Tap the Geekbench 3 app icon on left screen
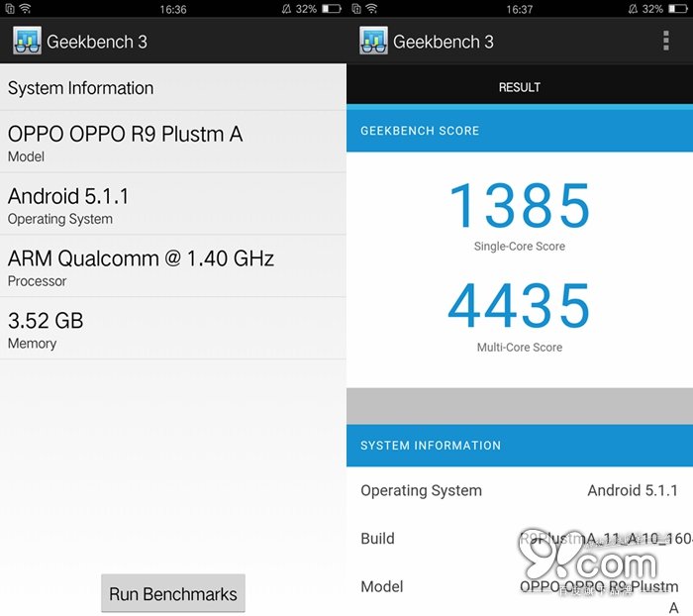The height and width of the screenshot is (616, 693). [x=27, y=41]
